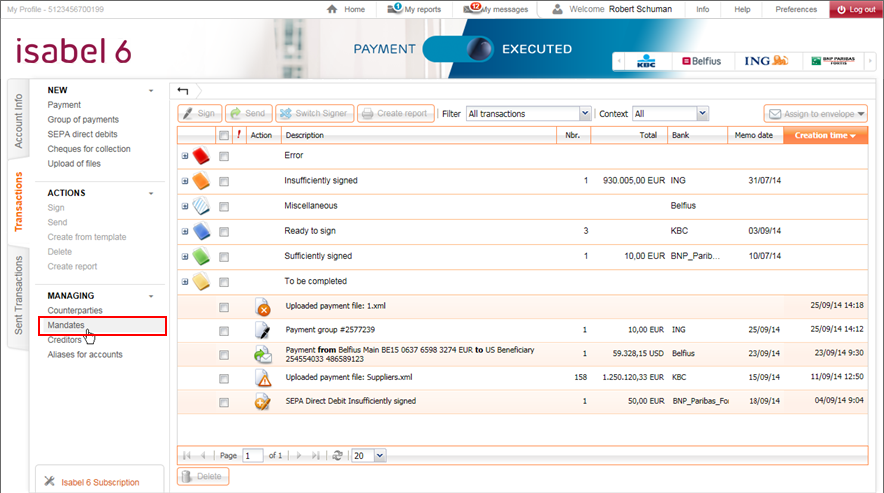Open the Assign to envelope dropdown
Image resolution: width=884 pixels, height=493 pixels.
[816, 113]
